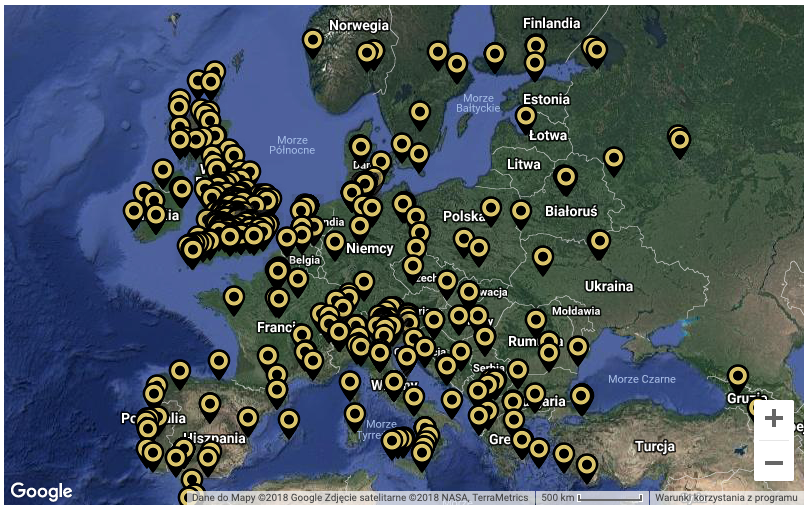Click the 'Turcja' country label
The image size is (807, 509).
654,446
